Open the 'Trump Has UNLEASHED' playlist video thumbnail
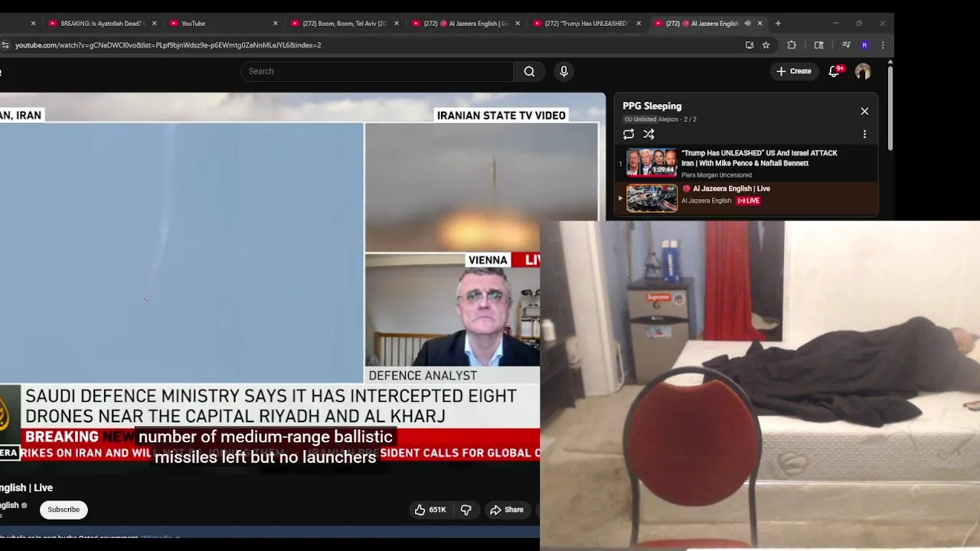The width and height of the screenshot is (980, 551). [652, 162]
